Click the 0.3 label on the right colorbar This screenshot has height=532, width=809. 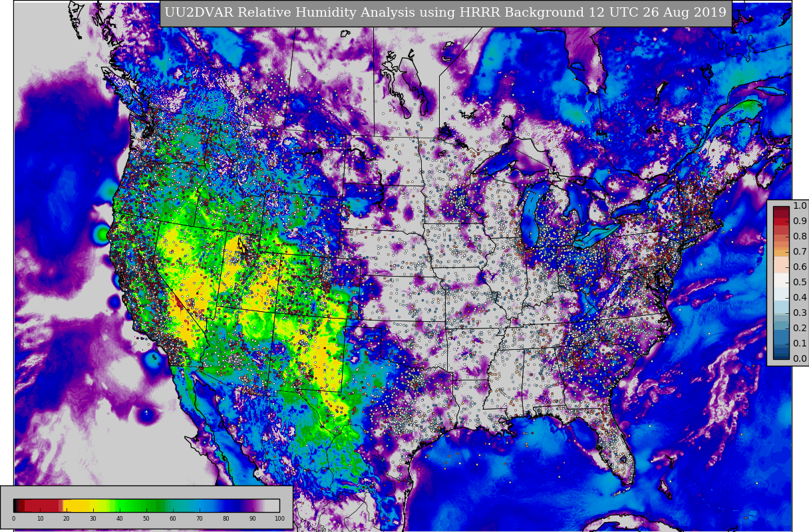pyautogui.click(x=800, y=313)
